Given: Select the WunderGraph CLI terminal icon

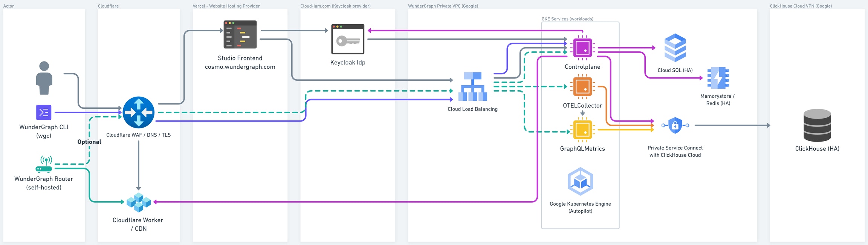Looking at the screenshot, I should pos(44,112).
